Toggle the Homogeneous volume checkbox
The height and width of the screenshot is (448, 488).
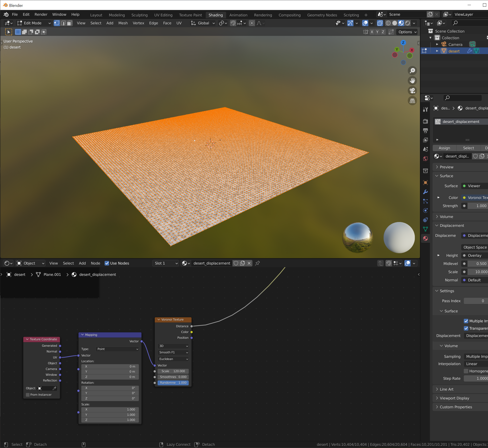click(x=466, y=371)
